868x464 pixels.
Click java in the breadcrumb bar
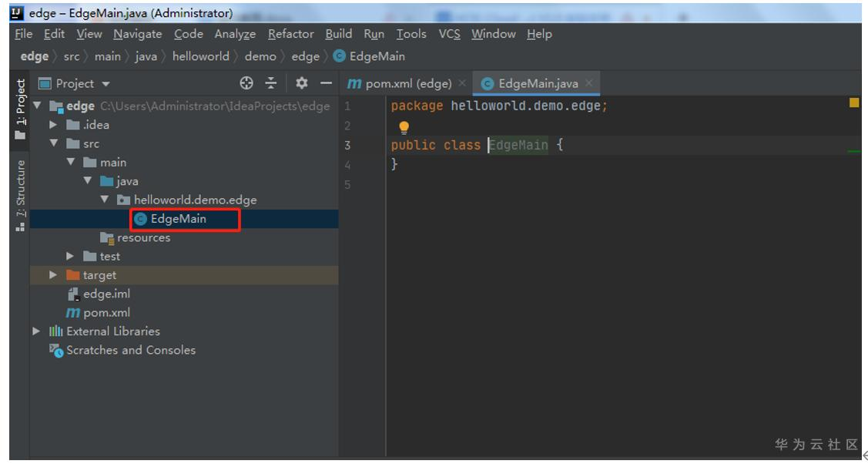click(x=146, y=56)
